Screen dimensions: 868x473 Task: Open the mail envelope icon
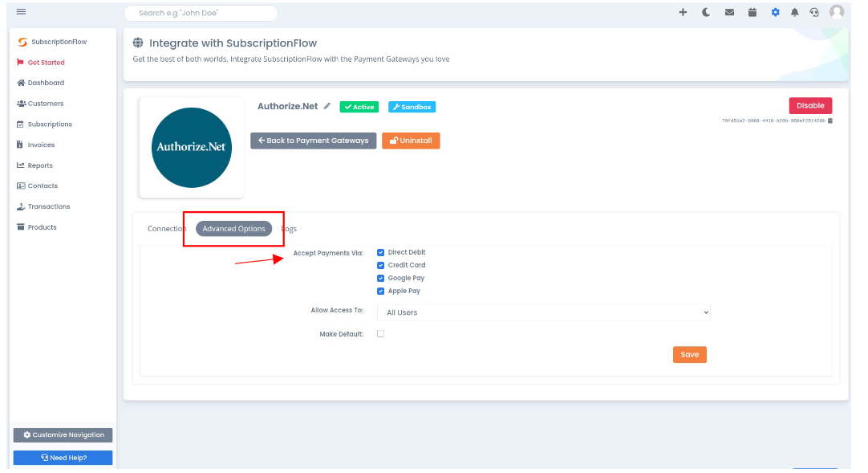tap(729, 12)
